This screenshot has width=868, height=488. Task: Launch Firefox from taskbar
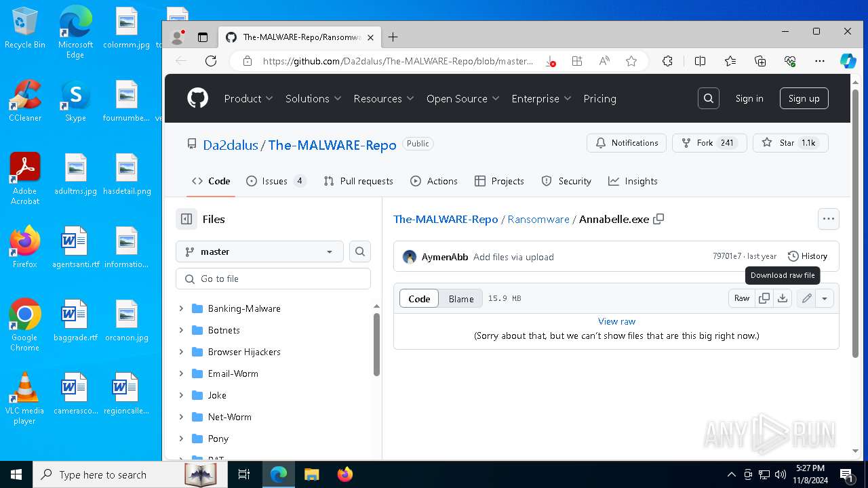point(345,474)
